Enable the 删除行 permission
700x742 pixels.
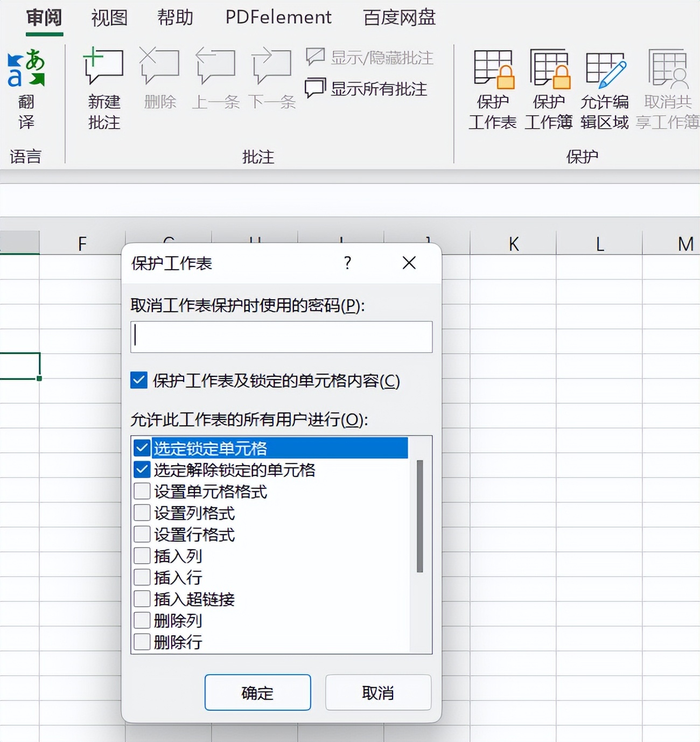pos(141,642)
